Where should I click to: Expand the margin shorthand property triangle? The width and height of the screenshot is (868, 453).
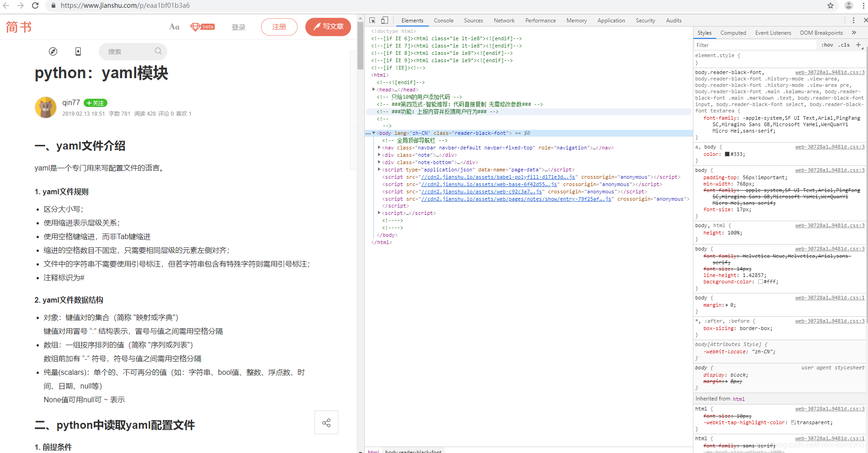tap(727, 305)
